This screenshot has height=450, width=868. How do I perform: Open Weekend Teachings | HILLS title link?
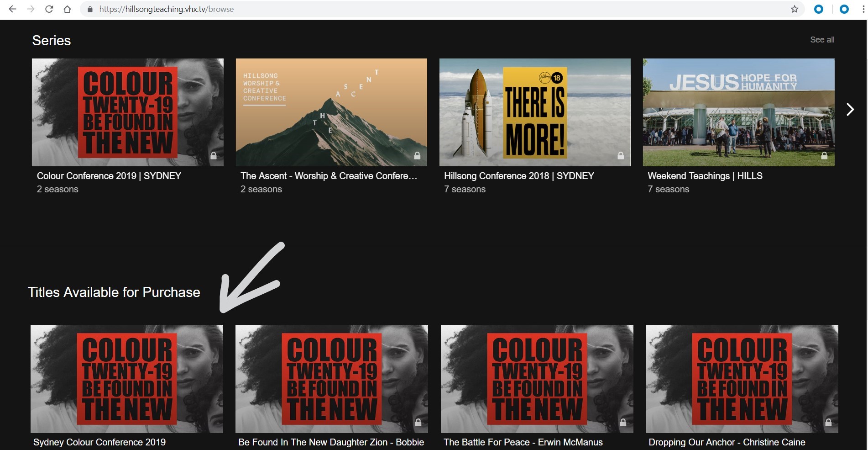click(x=705, y=176)
